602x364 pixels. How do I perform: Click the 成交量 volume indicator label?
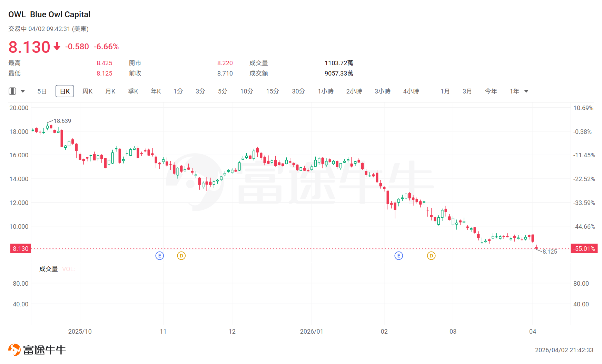coord(49,269)
